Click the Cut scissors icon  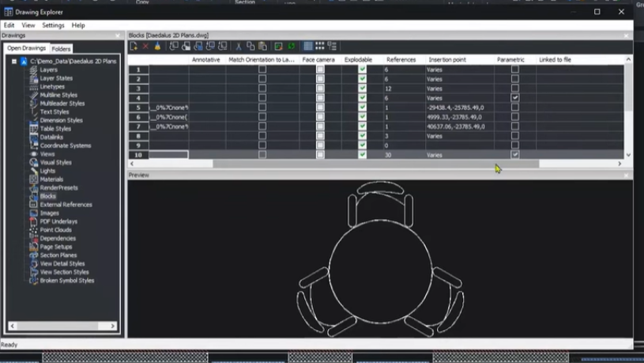click(238, 46)
